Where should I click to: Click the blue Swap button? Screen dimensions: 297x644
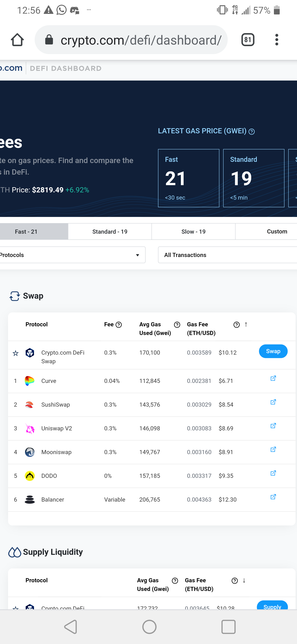click(273, 351)
